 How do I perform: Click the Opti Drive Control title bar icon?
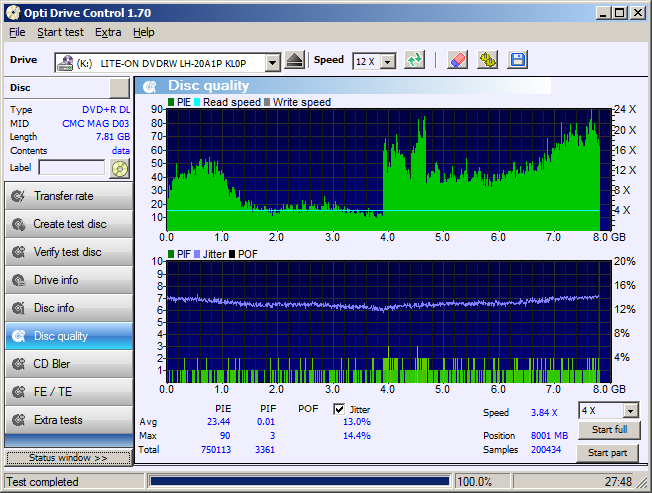coord(13,13)
